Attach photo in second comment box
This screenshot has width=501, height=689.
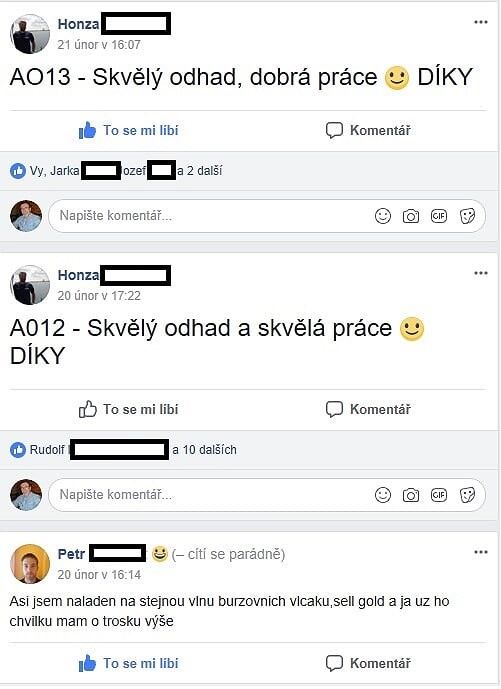click(410, 495)
